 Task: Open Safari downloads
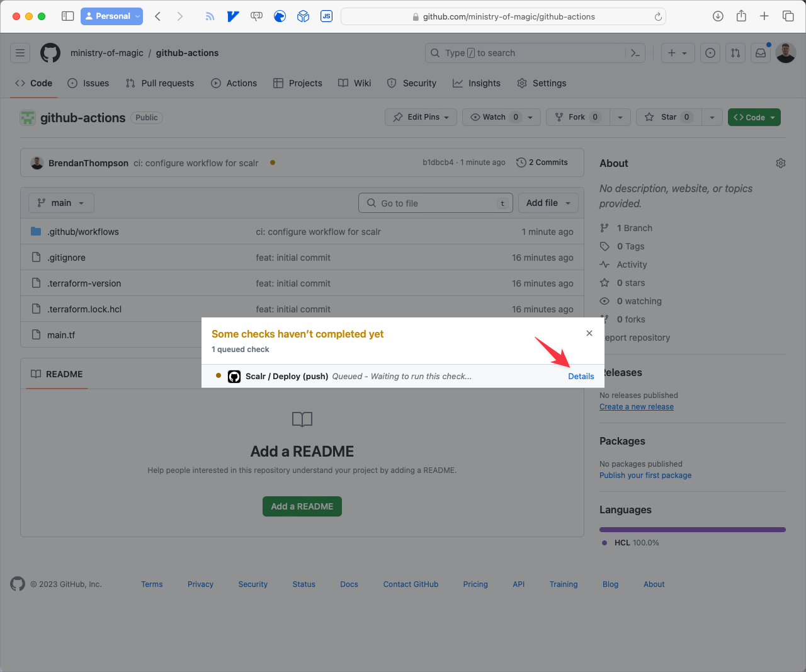click(718, 16)
